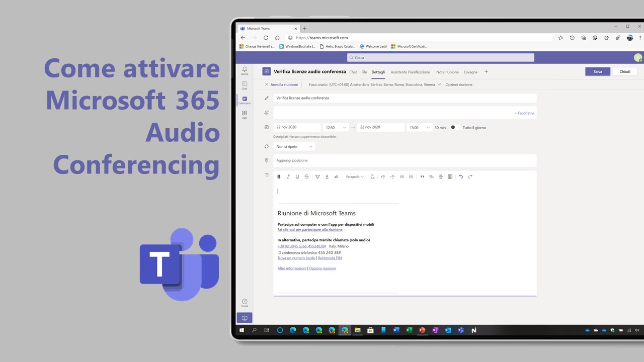Image resolution: width=644 pixels, height=362 pixels.
Task: Switch to the Dettagli tab
Action: coord(378,72)
